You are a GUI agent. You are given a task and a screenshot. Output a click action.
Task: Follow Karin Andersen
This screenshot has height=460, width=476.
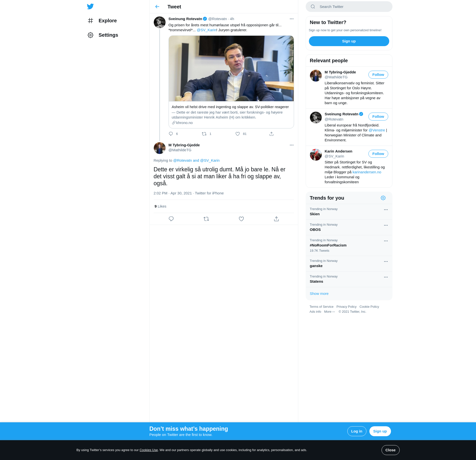(378, 154)
